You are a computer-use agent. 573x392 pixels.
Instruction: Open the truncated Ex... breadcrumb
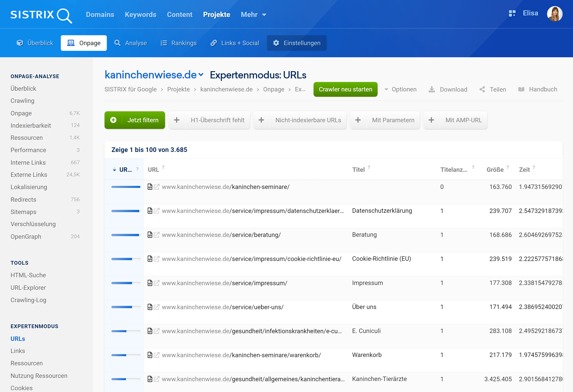coord(300,89)
